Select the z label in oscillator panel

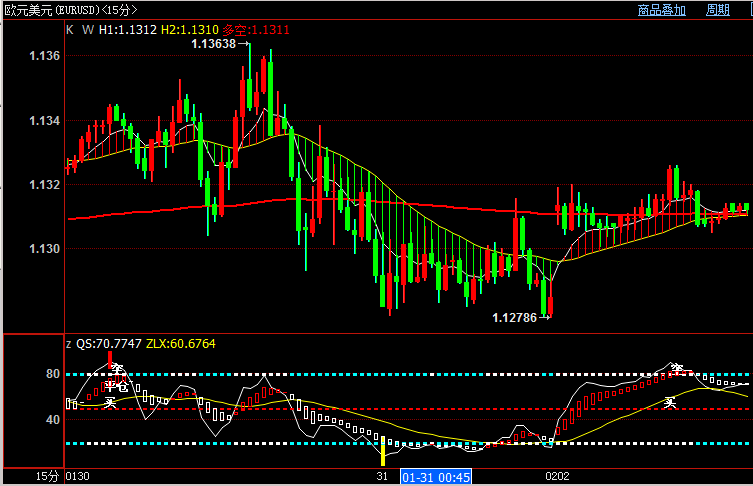[69, 343]
